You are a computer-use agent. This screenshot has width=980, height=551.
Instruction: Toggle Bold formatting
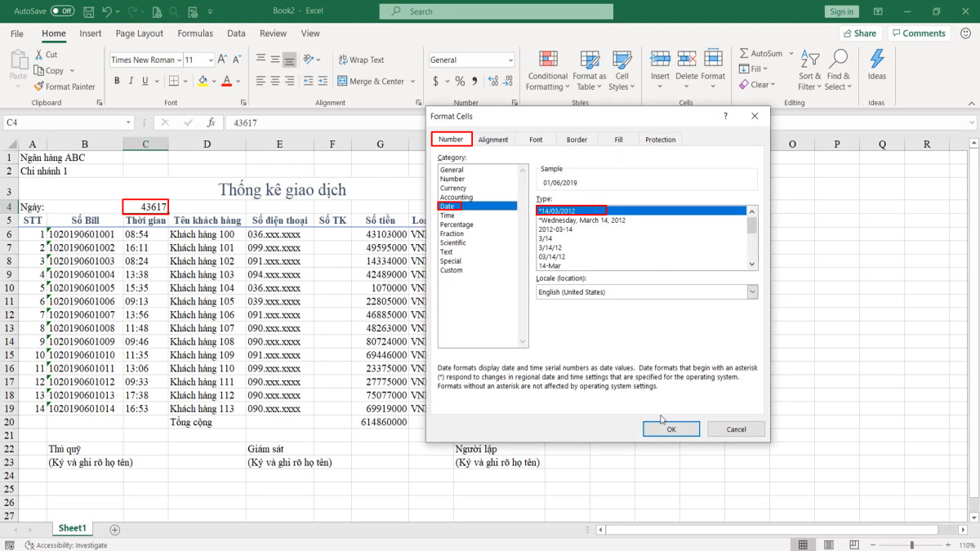coord(117,81)
